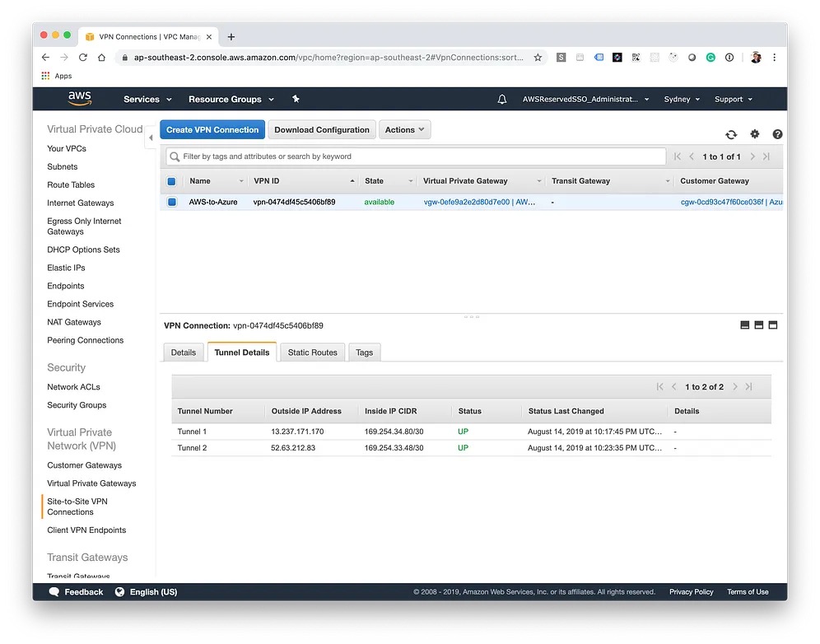Screen dimensions: 820x644
Task: Click Create VPN Connection button
Action: point(212,130)
